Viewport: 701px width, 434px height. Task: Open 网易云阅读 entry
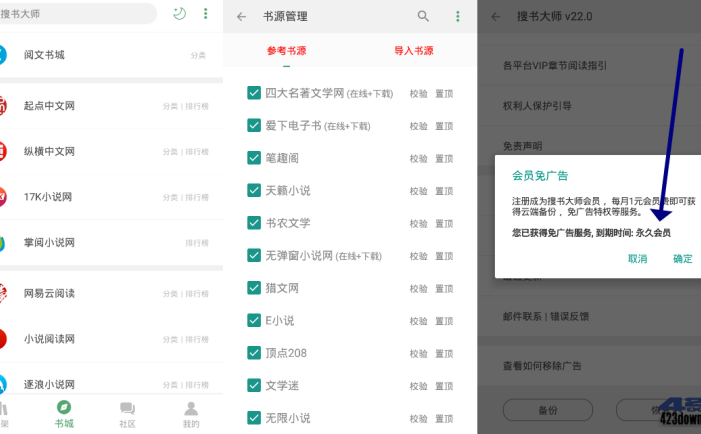point(111,294)
